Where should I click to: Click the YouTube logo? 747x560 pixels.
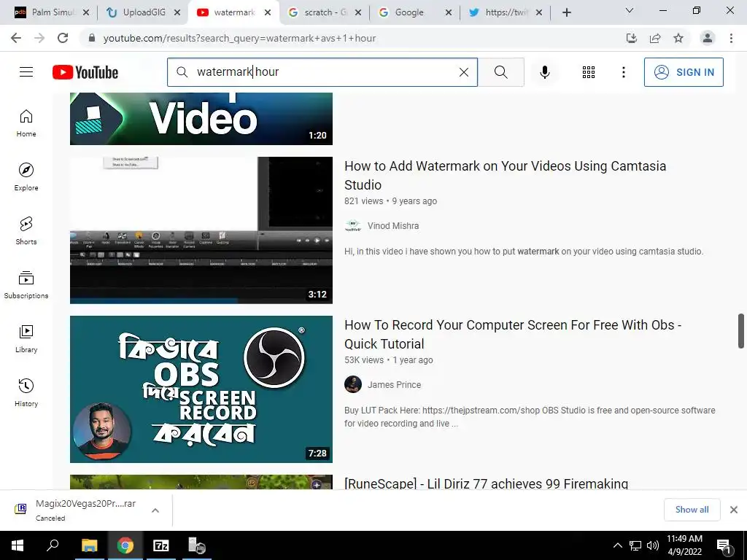tap(85, 72)
